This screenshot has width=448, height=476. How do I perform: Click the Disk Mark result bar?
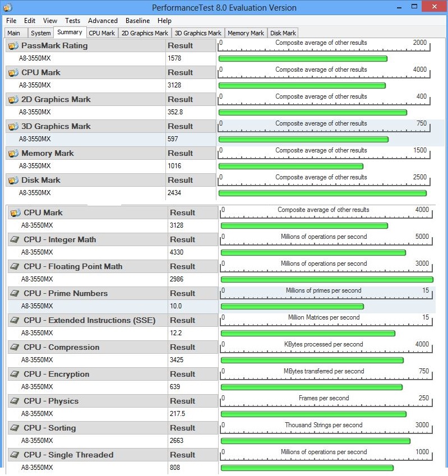(x=322, y=193)
